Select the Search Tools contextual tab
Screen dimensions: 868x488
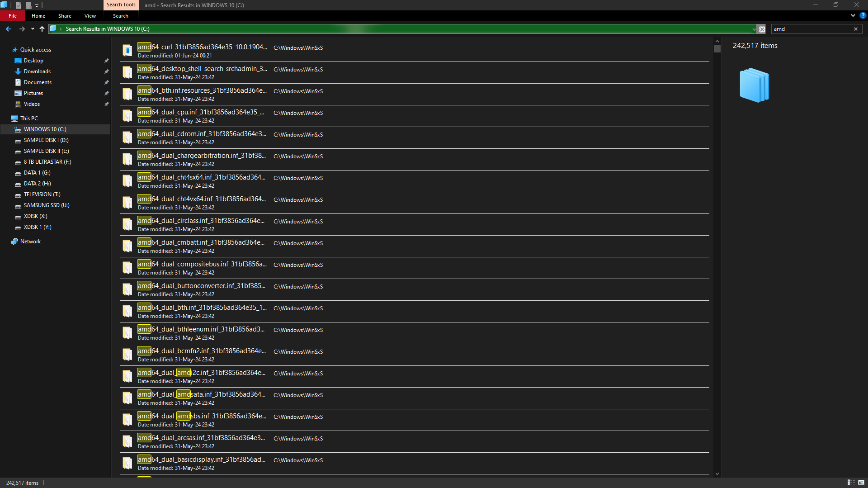point(121,5)
